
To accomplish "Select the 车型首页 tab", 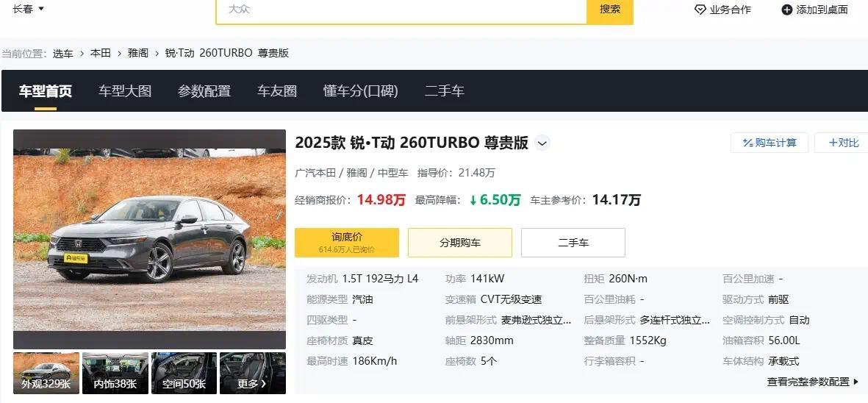I will tap(46, 91).
